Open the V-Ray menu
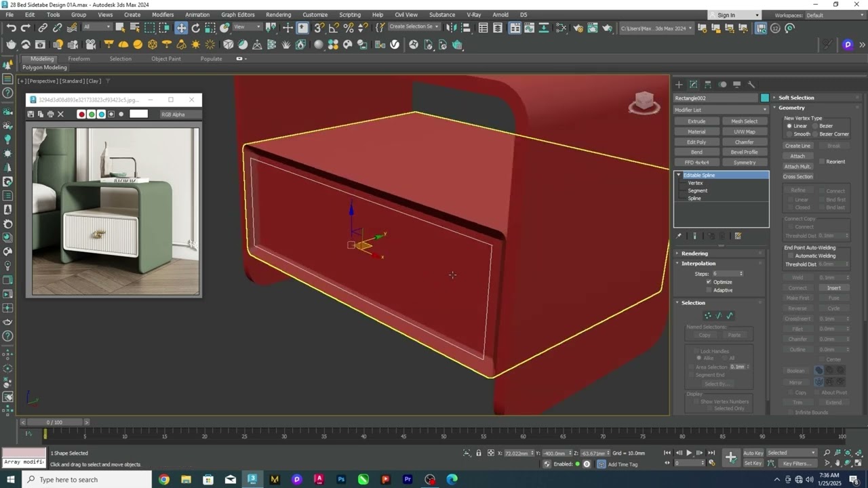The width and height of the screenshot is (868, 488). pyautogui.click(x=473, y=14)
